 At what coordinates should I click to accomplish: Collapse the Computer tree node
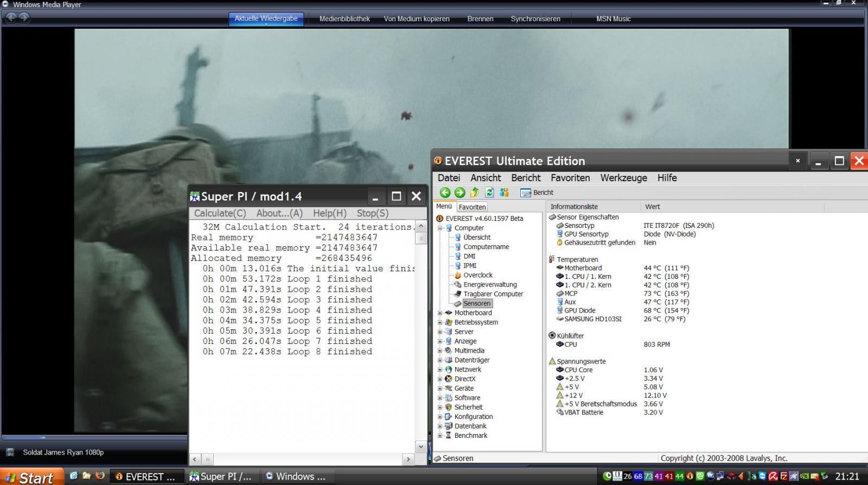point(440,228)
